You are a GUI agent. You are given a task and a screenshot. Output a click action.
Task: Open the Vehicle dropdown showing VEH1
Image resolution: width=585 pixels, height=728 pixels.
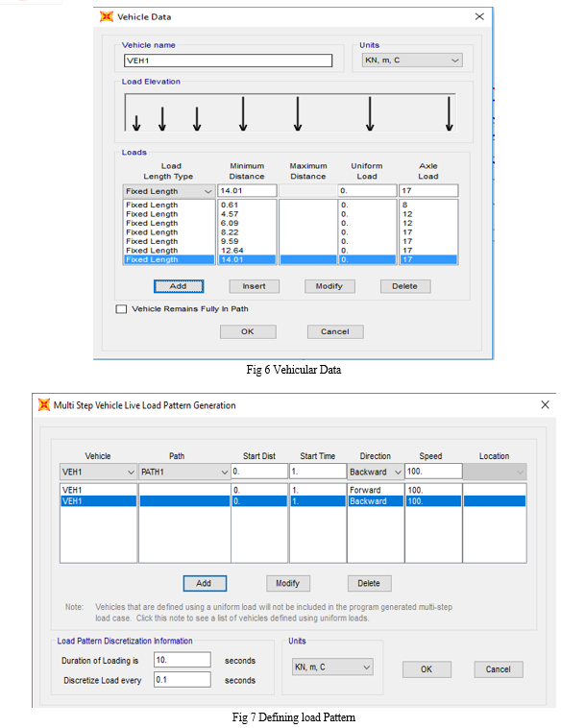pos(98,472)
